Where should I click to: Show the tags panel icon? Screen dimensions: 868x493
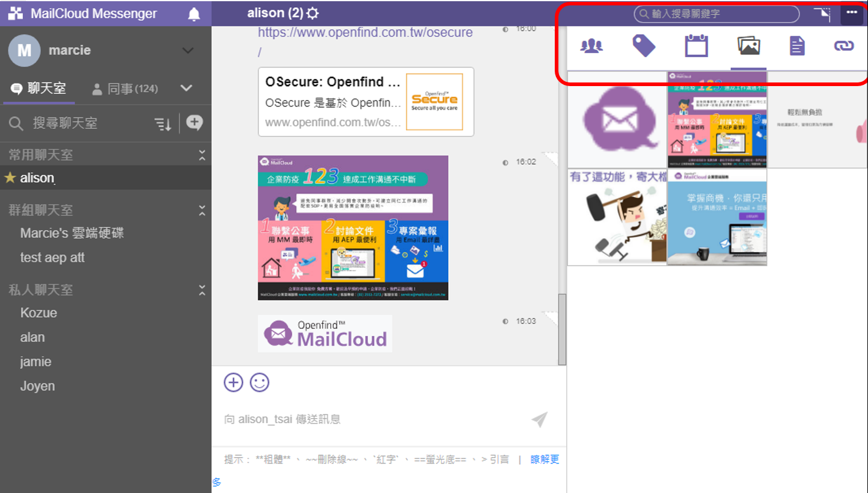(x=643, y=46)
